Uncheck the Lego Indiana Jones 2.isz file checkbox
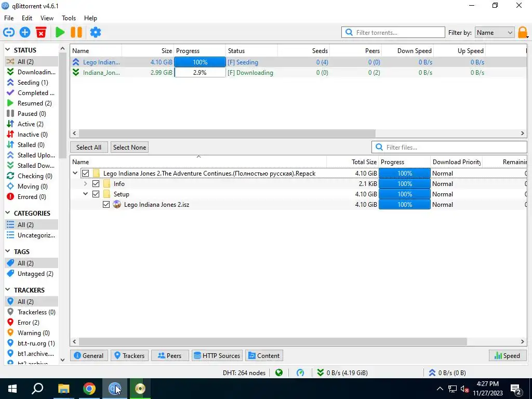Screen dimensions: 532x399 pyautogui.click(x=106, y=205)
